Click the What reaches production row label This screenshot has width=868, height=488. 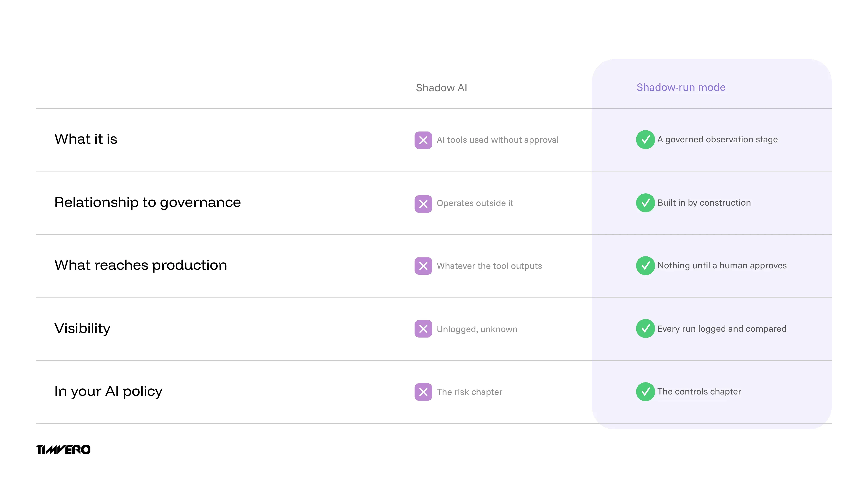tap(141, 265)
